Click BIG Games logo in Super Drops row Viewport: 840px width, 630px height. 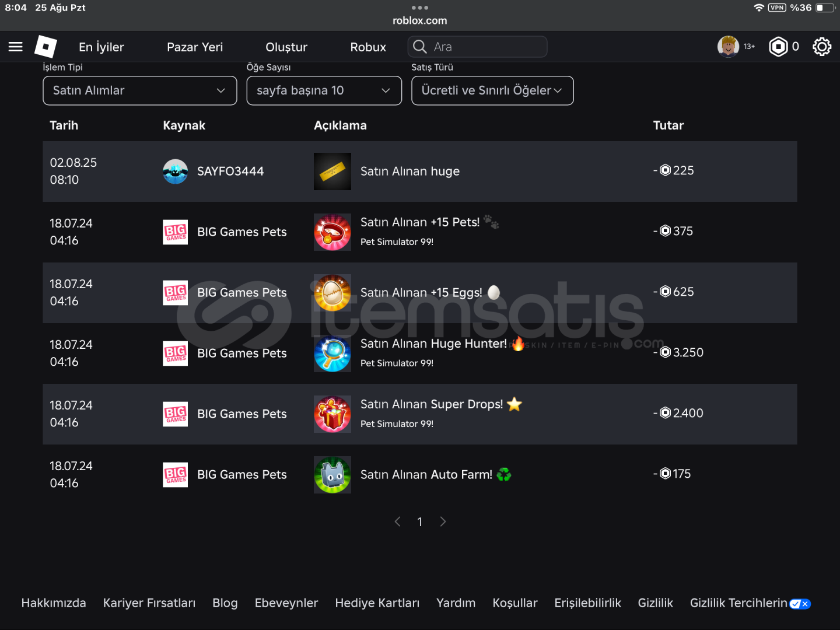[175, 414]
